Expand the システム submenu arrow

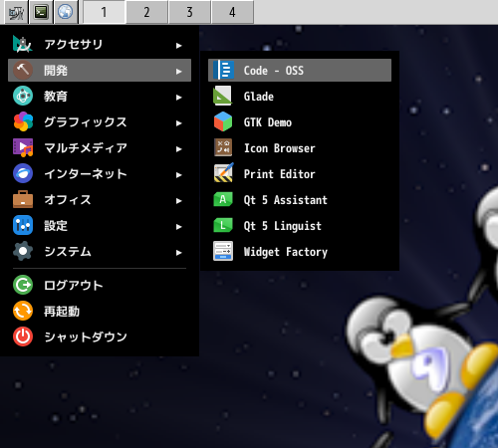(x=179, y=253)
